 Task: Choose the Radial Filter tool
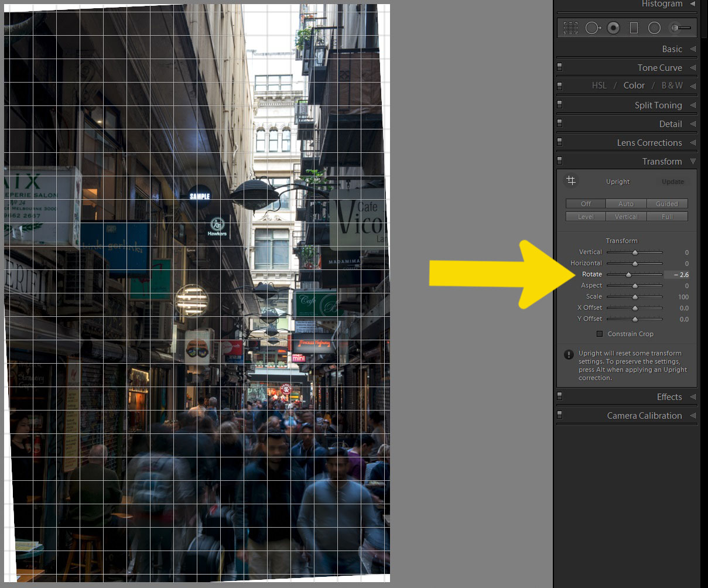(655, 28)
